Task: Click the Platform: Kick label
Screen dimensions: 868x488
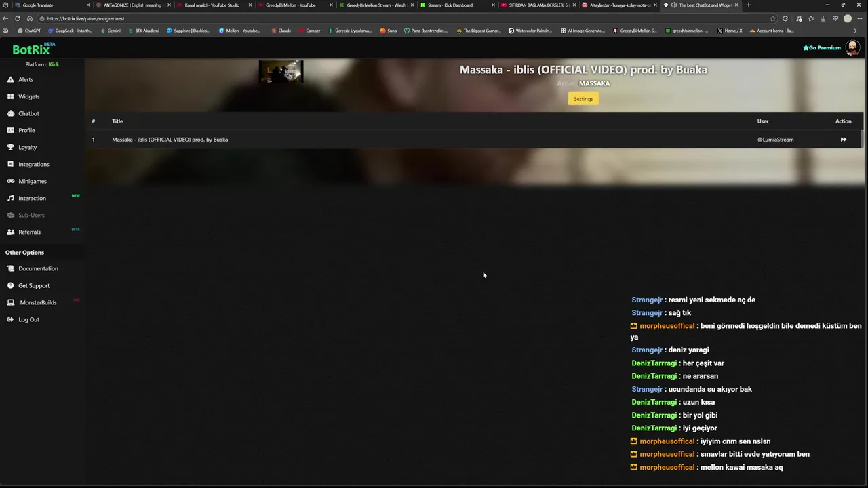Action: [42, 64]
